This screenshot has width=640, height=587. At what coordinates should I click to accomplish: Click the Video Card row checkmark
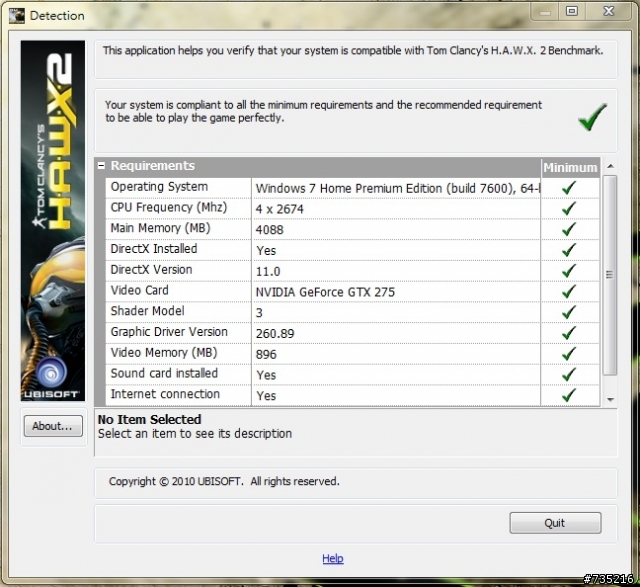tap(569, 291)
